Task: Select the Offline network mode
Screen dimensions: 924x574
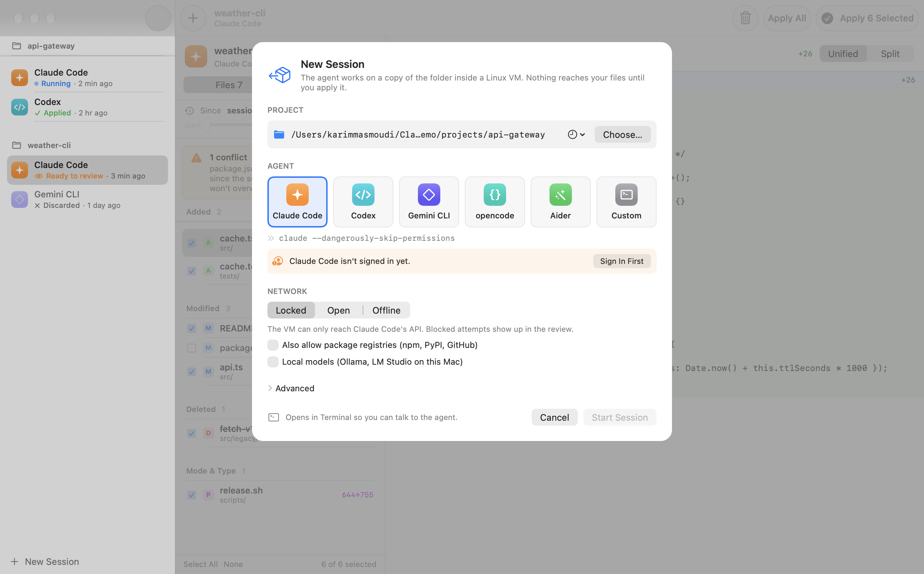Action: (386, 310)
